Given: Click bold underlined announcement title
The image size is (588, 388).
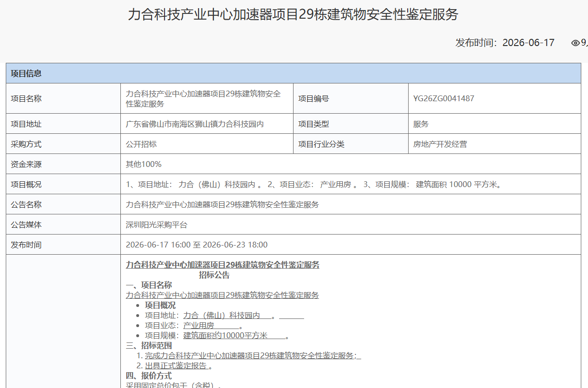Looking at the screenshot, I should point(223,265).
